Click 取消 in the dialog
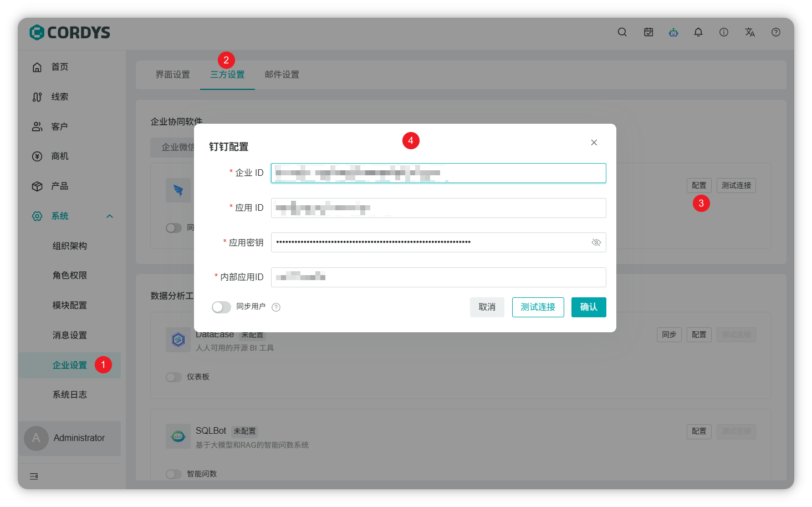Viewport: 812px width, 507px height. pos(487,307)
